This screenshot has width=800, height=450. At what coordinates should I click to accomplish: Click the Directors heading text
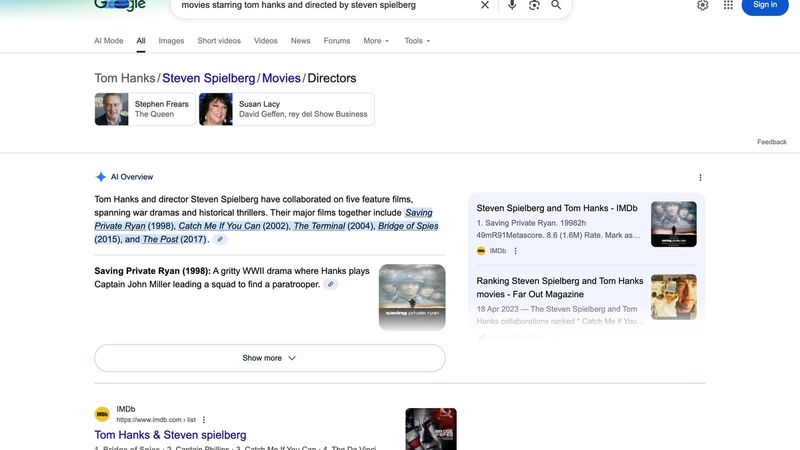coord(332,78)
